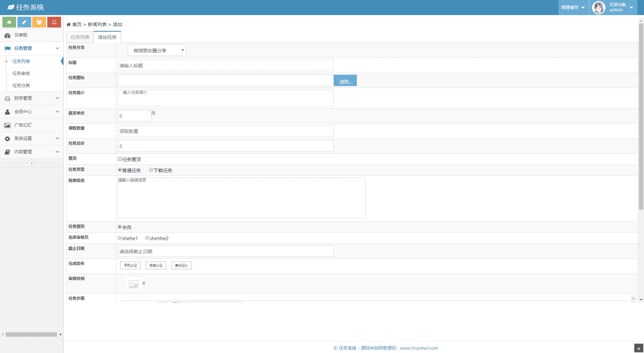The height and width of the screenshot is (353, 644).
Task: Select the 下载任务 radio button
Action: 151,170
